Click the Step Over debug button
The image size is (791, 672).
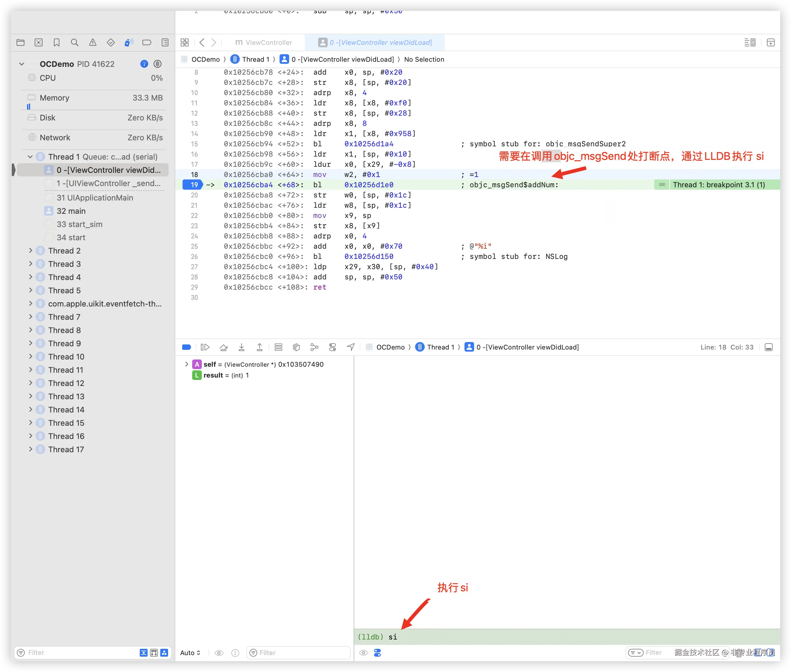tap(224, 347)
